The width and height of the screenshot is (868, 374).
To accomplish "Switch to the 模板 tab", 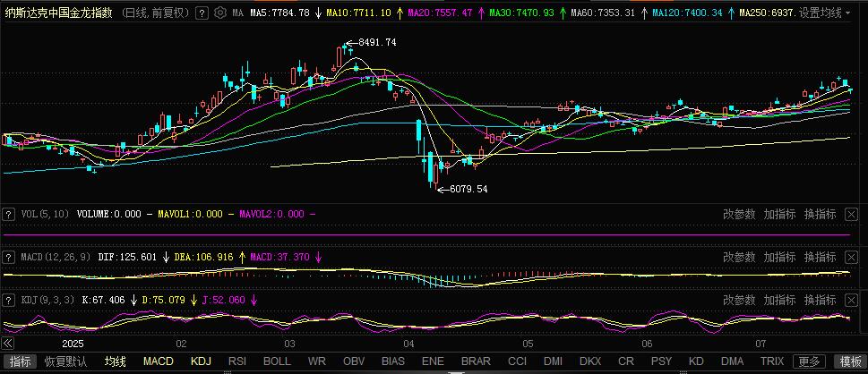I will (x=849, y=361).
